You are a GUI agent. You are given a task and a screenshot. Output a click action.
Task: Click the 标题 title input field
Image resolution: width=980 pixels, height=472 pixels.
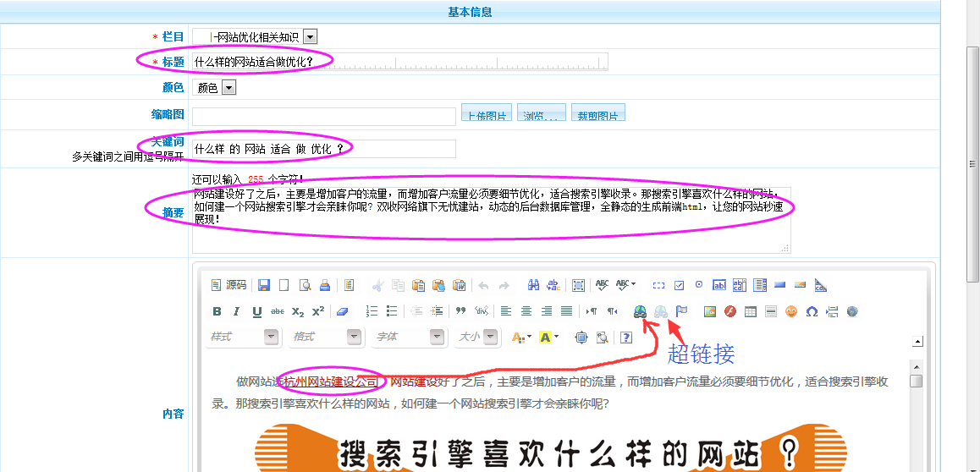point(399,62)
